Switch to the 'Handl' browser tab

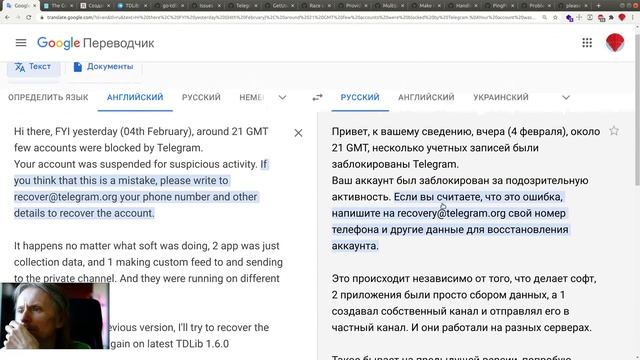[461, 6]
